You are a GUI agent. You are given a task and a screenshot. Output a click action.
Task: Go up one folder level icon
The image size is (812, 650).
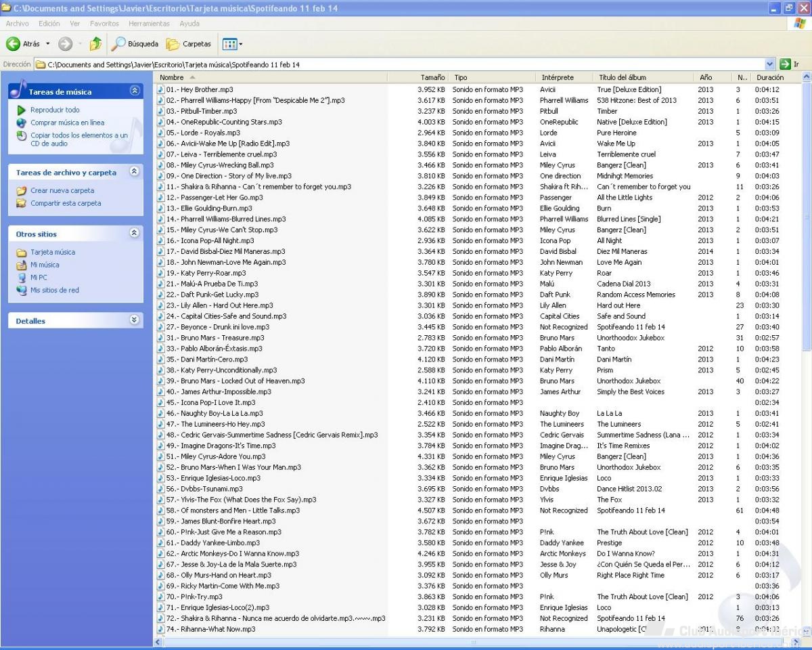[x=95, y=44]
